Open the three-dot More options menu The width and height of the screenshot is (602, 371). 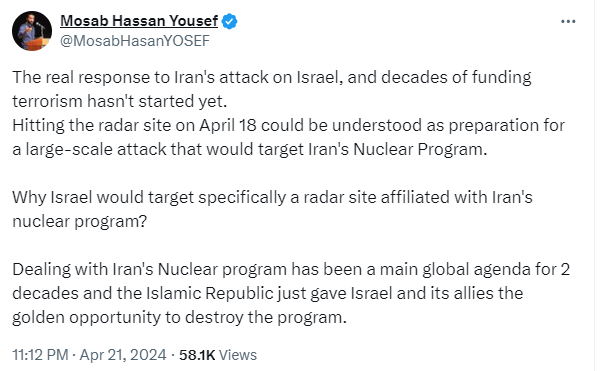[x=568, y=22]
